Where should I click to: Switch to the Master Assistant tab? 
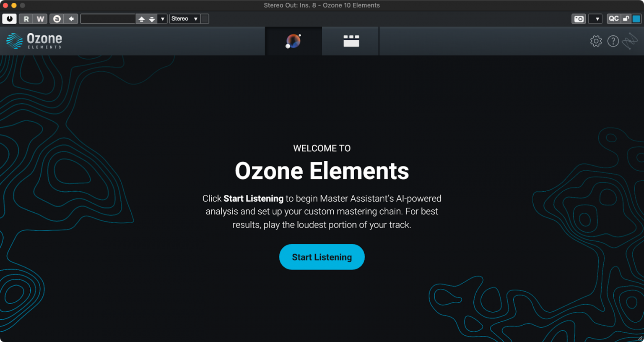293,41
